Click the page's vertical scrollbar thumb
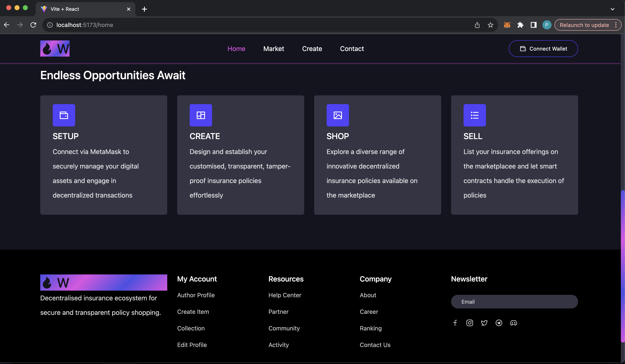 tap(622, 266)
